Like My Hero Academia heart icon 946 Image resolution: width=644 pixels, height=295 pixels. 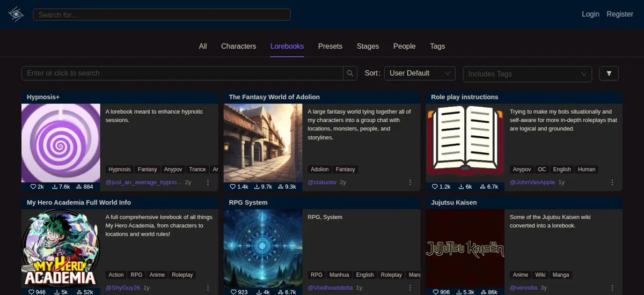click(32, 292)
